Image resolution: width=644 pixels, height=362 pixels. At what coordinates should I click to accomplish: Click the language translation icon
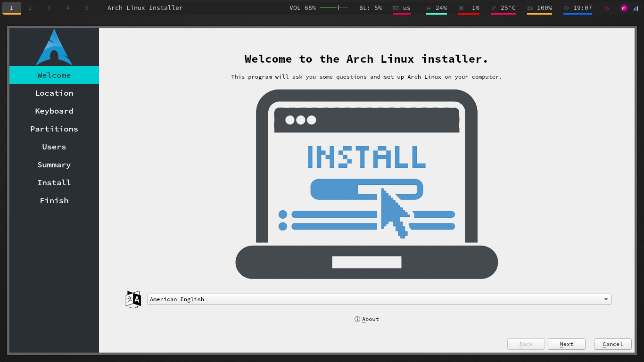click(x=133, y=299)
